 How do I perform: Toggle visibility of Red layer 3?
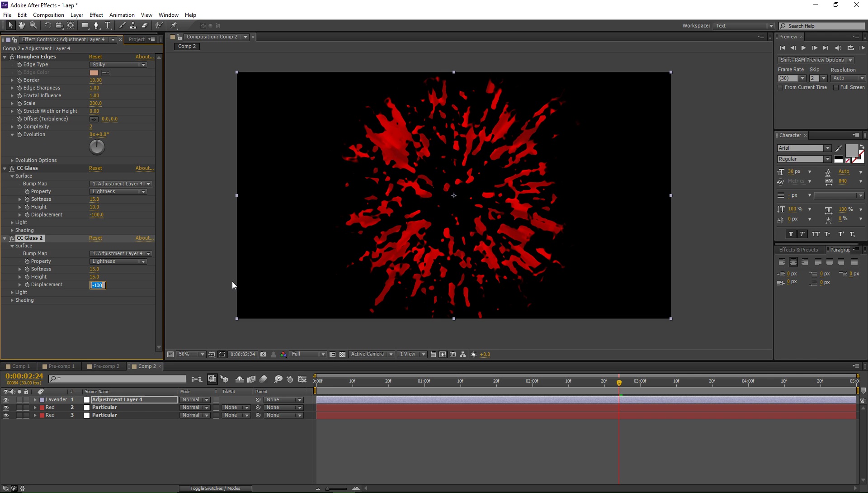coord(5,415)
